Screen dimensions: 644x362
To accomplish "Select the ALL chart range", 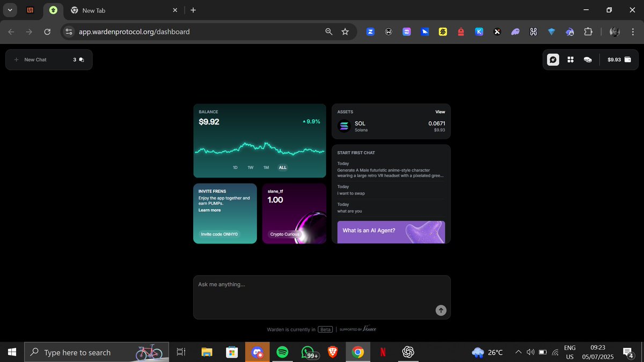I will pos(283,167).
